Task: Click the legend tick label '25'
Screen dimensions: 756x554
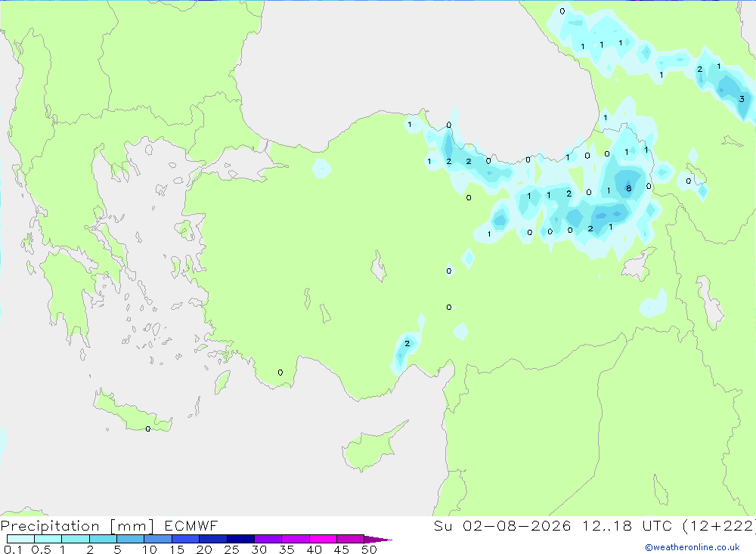Action: (x=231, y=549)
